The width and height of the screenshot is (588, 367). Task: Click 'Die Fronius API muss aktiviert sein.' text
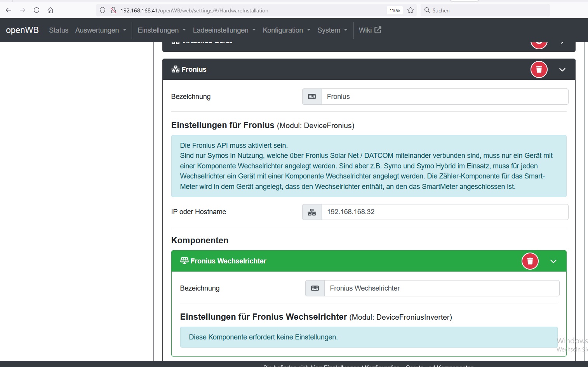pyautogui.click(x=234, y=145)
